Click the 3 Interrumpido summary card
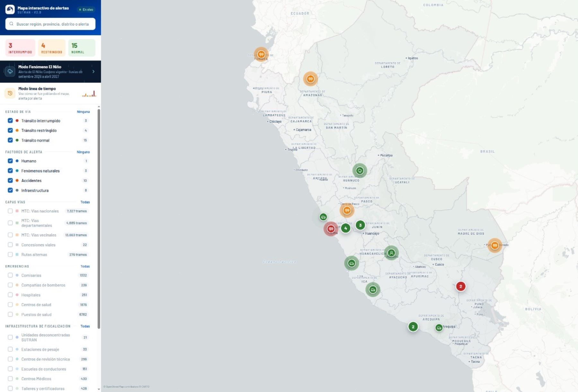The height and width of the screenshot is (392, 578). point(20,48)
